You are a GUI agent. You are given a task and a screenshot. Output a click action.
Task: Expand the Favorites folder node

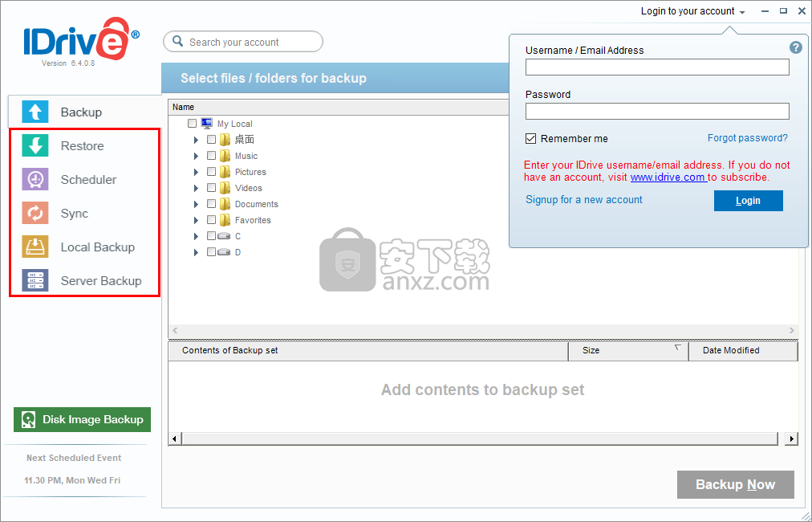(x=197, y=220)
